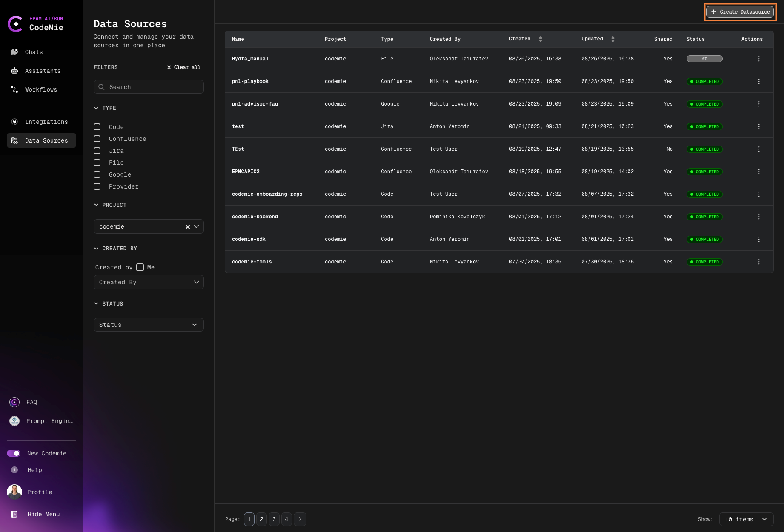Open Prompt Engineering
Image resolution: width=784 pixels, height=532 pixels.
tap(49, 421)
